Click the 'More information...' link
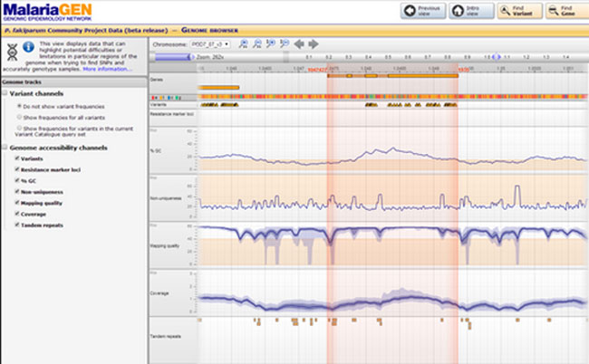 (x=108, y=68)
